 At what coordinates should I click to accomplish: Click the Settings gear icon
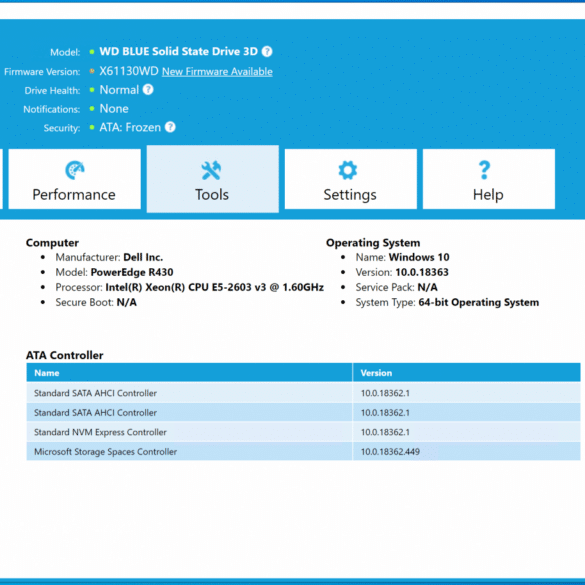(x=347, y=170)
